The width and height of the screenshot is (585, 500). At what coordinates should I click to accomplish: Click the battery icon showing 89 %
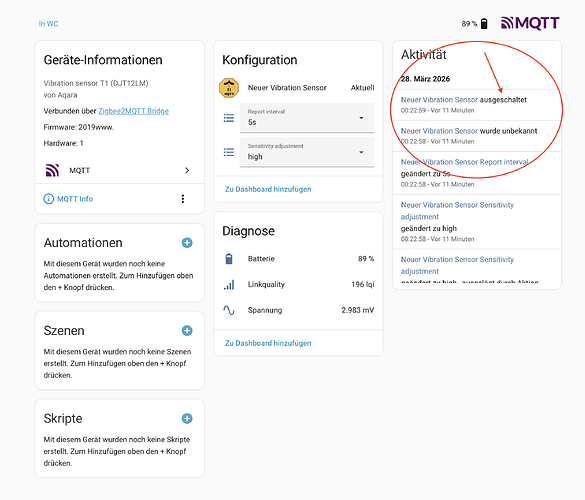coord(484,24)
